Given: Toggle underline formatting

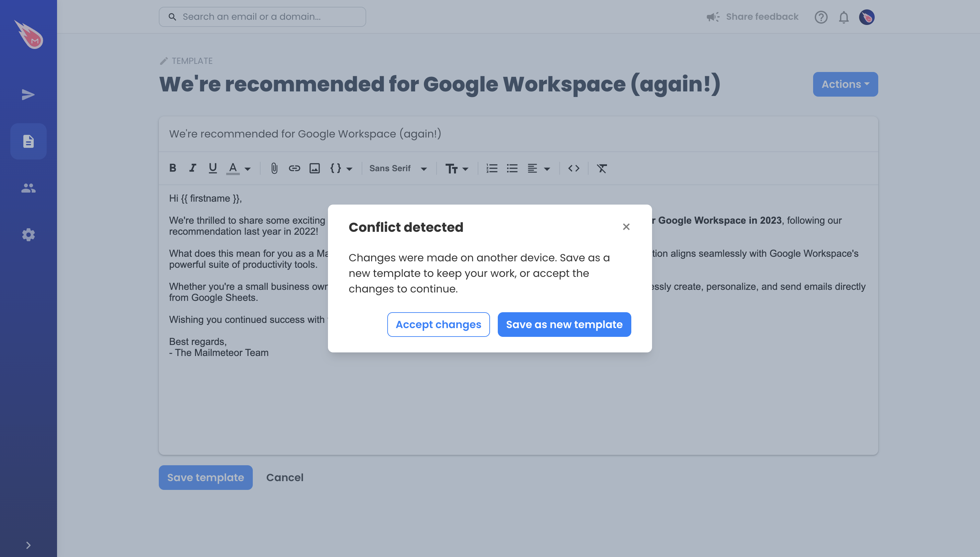Looking at the screenshot, I should [213, 168].
